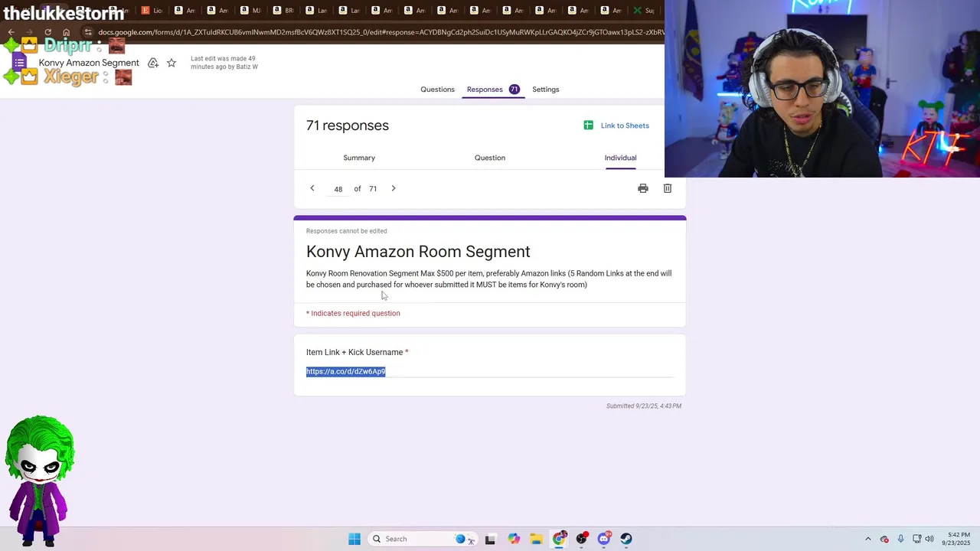Image resolution: width=980 pixels, height=551 pixels.
Task: Open the Move to folder icon
Action: [153, 63]
